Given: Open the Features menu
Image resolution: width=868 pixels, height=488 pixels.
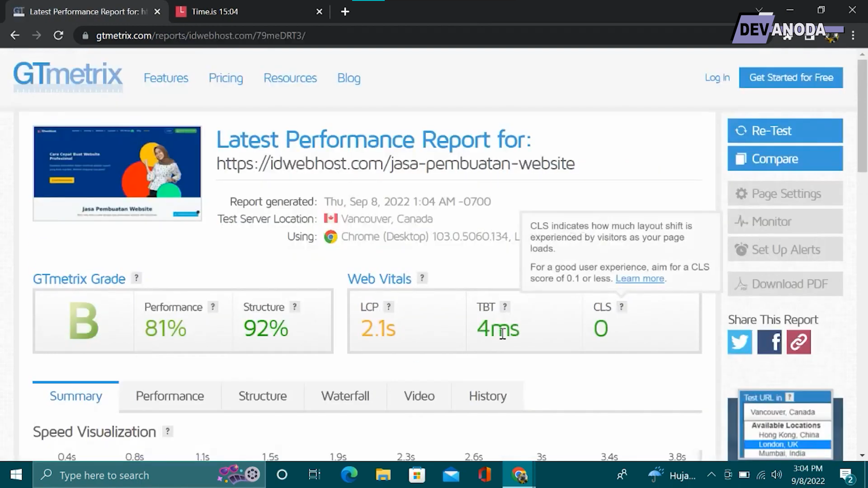Looking at the screenshot, I should (166, 78).
